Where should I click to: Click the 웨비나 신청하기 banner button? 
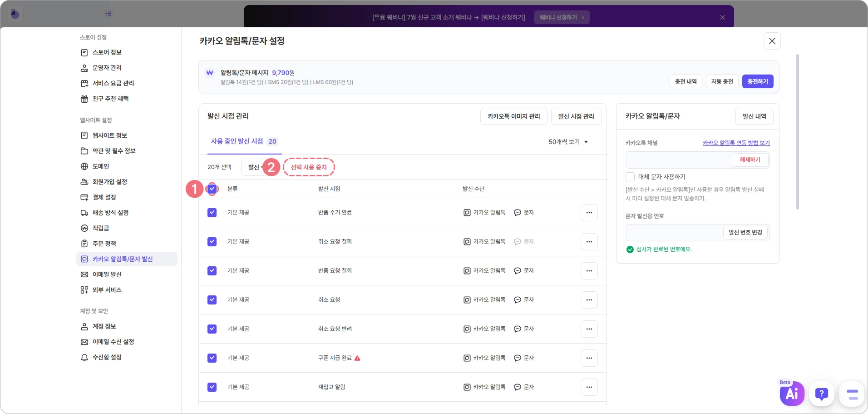click(562, 17)
